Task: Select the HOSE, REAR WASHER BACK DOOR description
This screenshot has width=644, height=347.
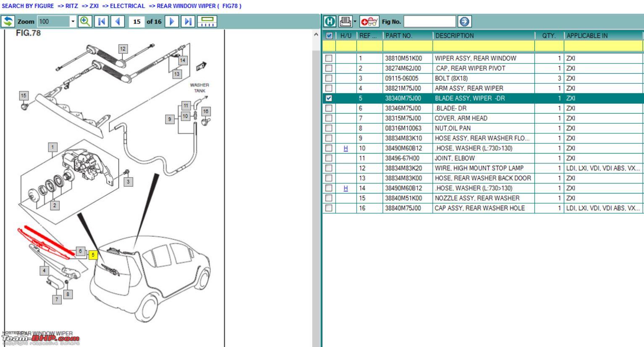Action: coord(483,178)
